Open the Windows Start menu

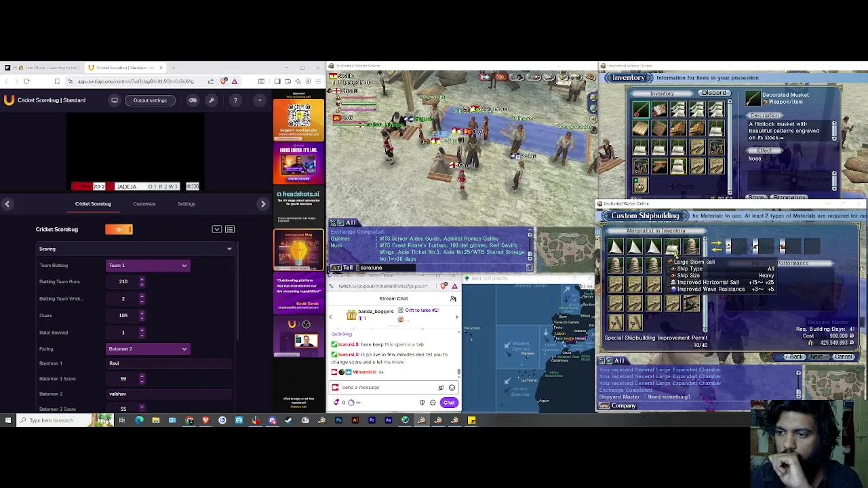click(8, 420)
